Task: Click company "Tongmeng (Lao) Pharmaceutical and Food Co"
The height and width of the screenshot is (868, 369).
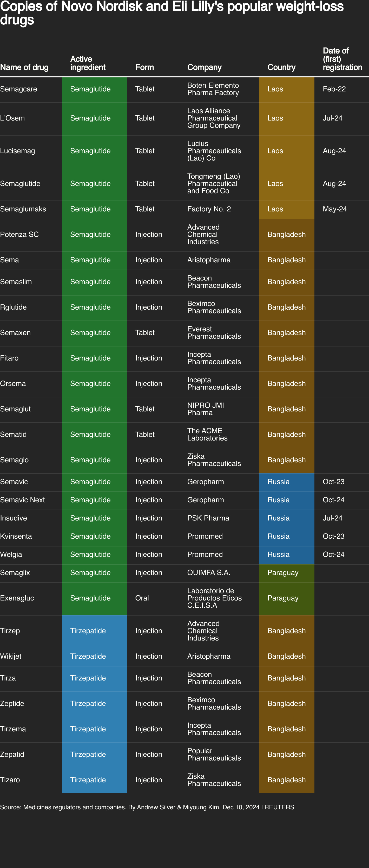Action: (214, 184)
